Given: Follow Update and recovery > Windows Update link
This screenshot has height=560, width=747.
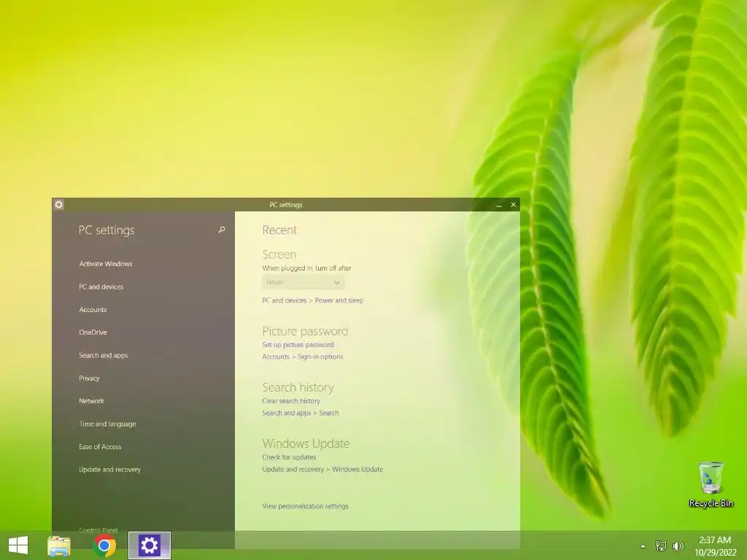Looking at the screenshot, I should [x=322, y=469].
